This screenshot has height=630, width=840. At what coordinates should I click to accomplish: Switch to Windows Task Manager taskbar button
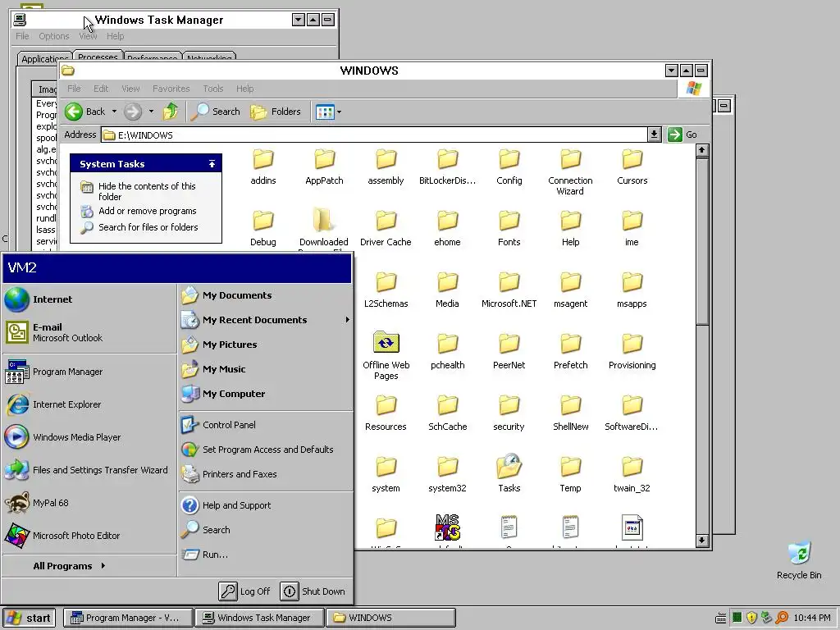pyautogui.click(x=259, y=618)
